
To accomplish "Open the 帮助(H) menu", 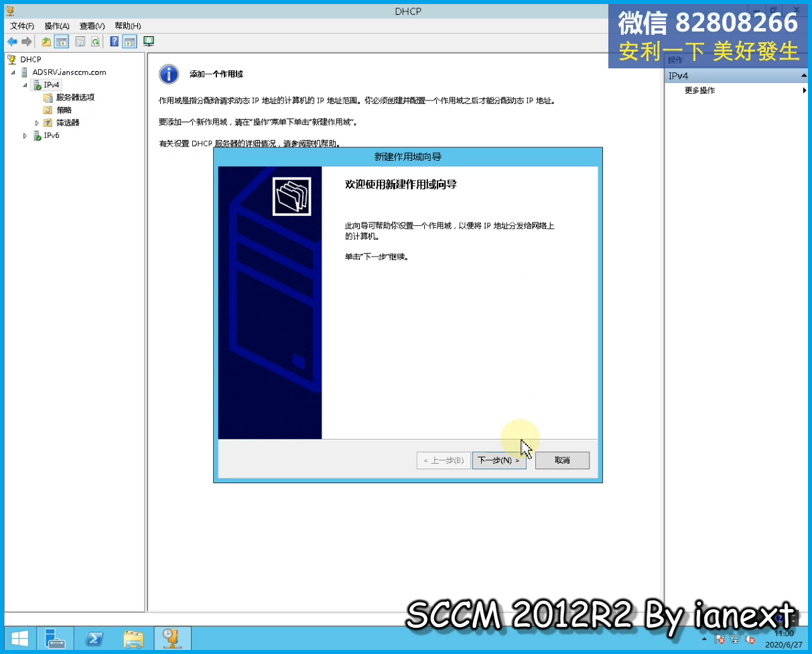I will pyautogui.click(x=127, y=25).
